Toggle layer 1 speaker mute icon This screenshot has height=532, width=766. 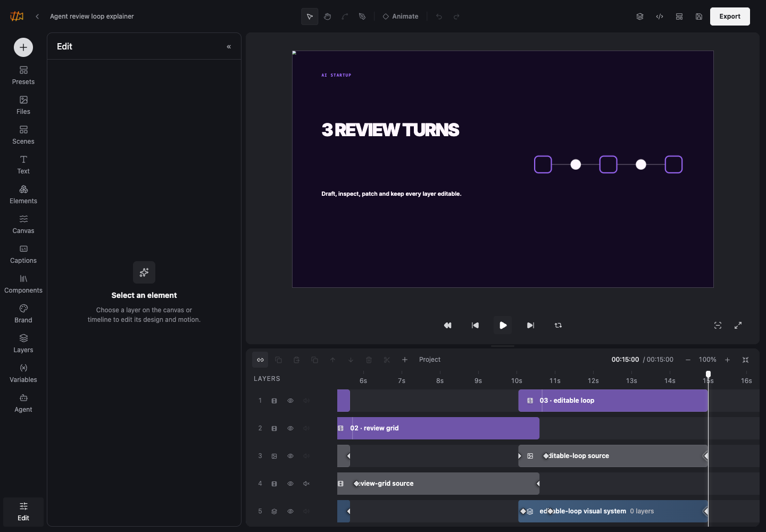click(x=306, y=401)
